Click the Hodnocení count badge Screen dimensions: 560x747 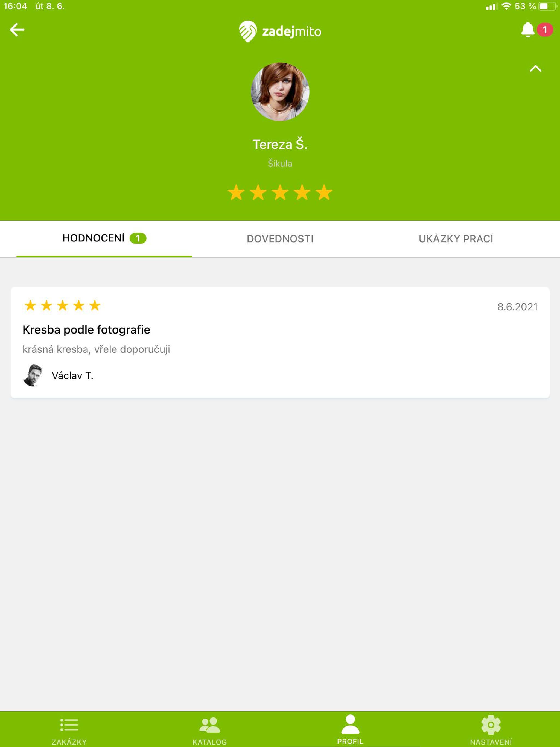[138, 238]
